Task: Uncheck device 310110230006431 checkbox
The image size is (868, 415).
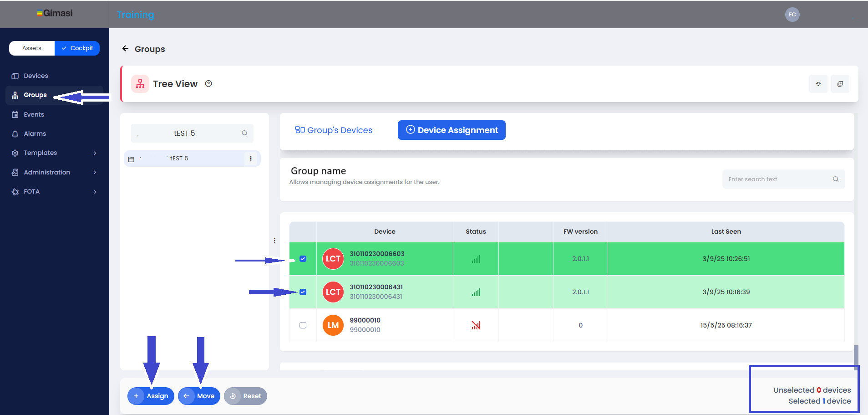Action: [x=303, y=292]
